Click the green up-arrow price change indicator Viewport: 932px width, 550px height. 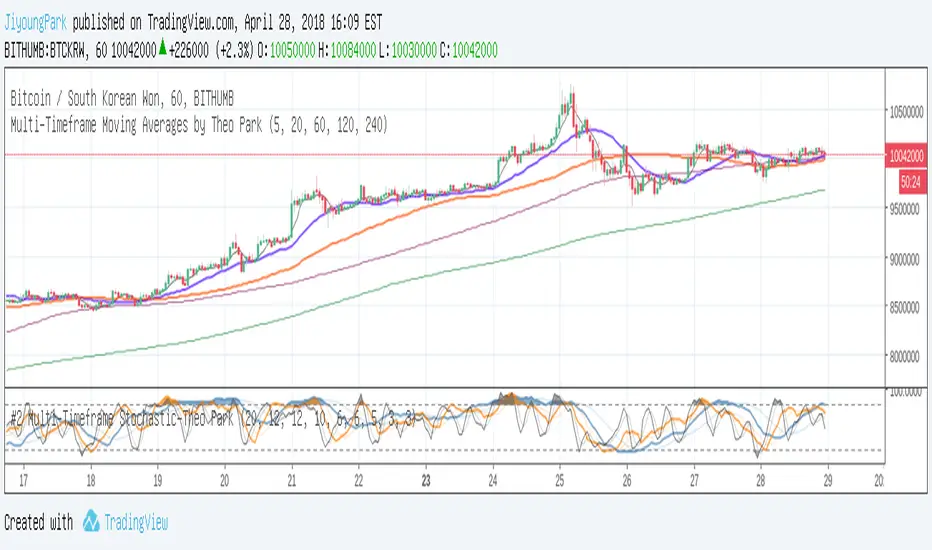(x=162, y=47)
